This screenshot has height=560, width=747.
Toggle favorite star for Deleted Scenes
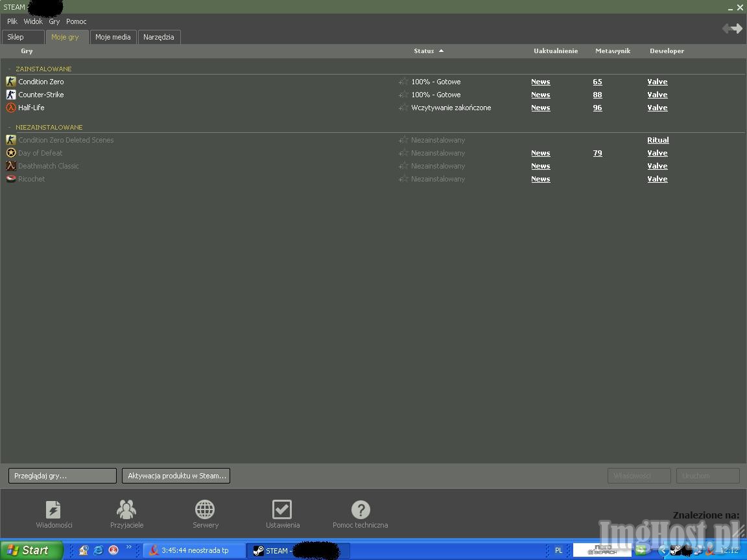pos(403,140)
